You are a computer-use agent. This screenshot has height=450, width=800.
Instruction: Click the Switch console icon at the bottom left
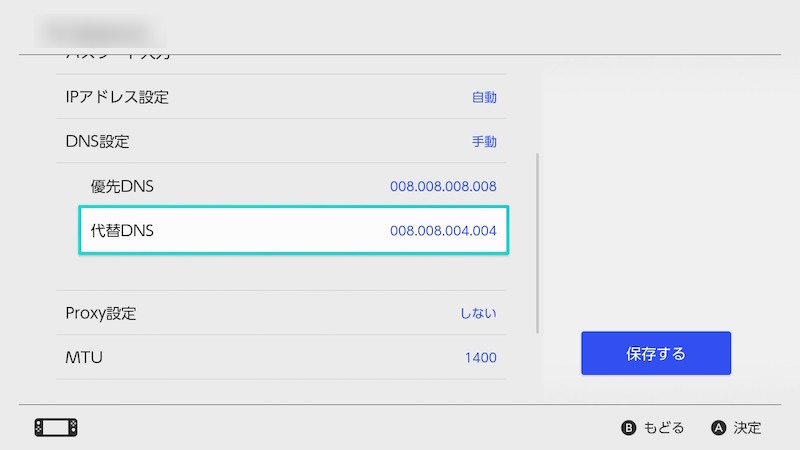pyautogui.click(x=55, y=427)
